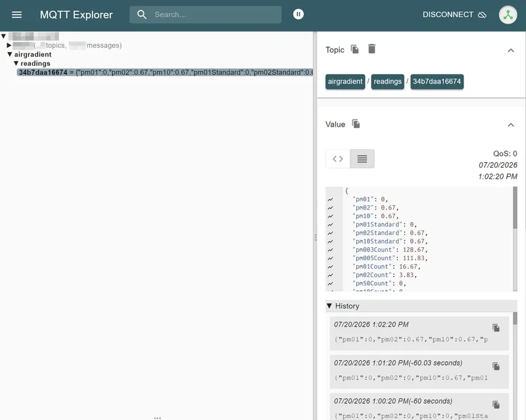The image size is (526, 420).
Task: Copy the 1:01:20 PM history entry
Action: click(496, 366)
